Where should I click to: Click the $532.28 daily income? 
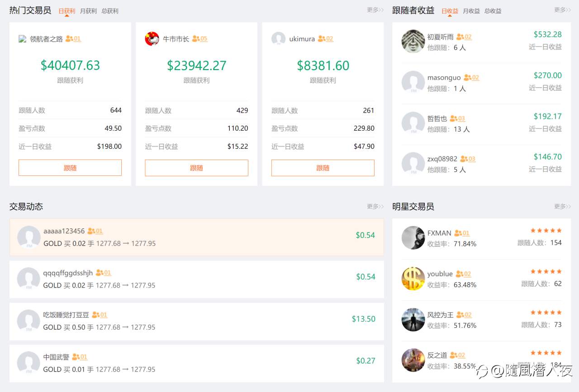pyautogui.click(x=547, y=34)
